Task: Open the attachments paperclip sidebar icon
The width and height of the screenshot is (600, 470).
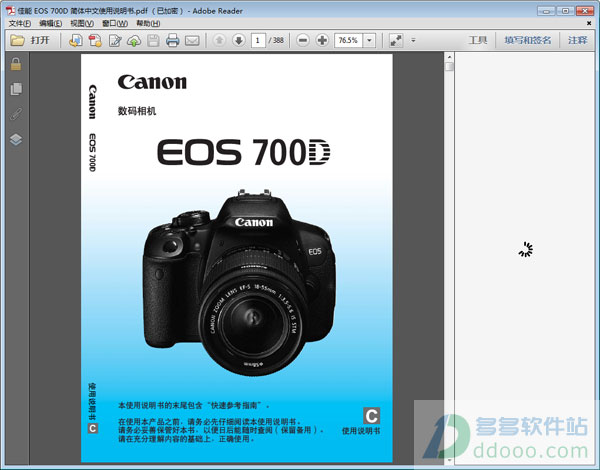Action: tap(16, 114)
